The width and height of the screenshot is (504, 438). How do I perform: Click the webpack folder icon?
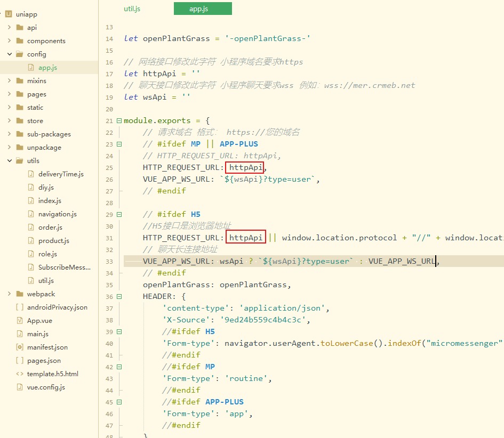click(20, 294)
